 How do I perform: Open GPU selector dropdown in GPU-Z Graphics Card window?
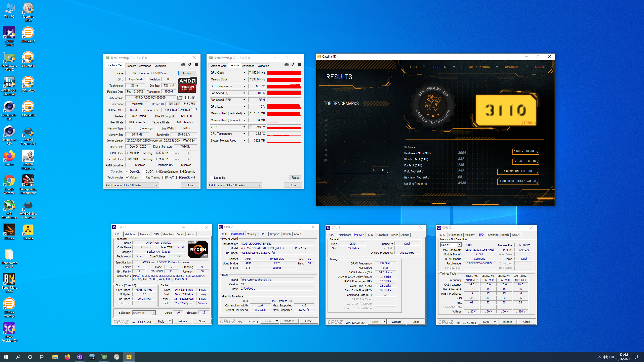point(132,185)
